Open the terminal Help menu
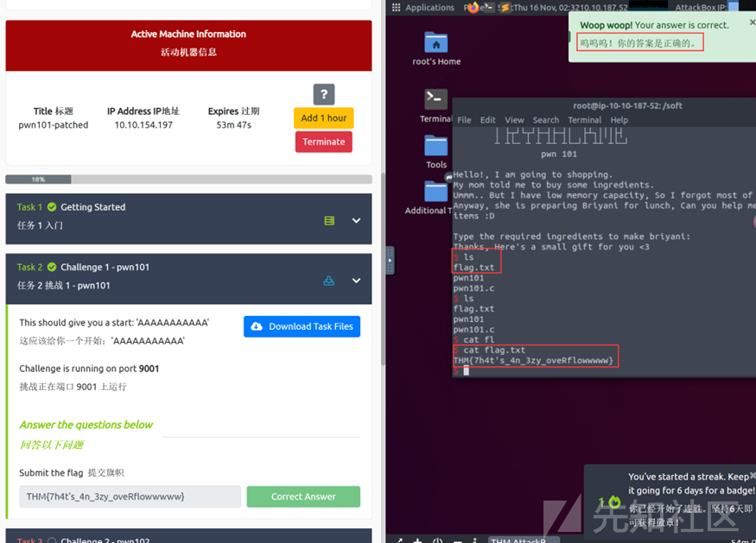This screenshot has width=756, height=543. tap(619, 120)
